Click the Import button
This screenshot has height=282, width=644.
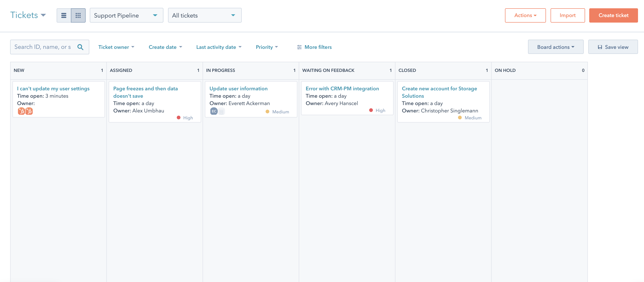click(568, 15)
